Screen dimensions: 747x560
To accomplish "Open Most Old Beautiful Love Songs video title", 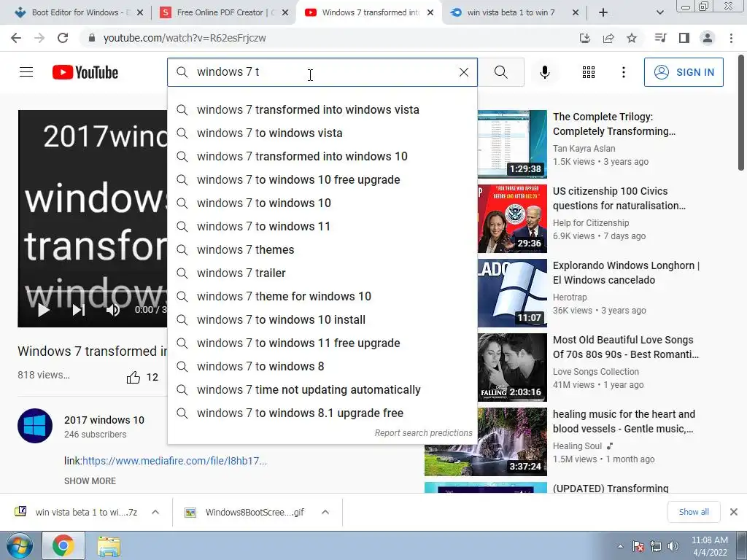I will (625, 347).
